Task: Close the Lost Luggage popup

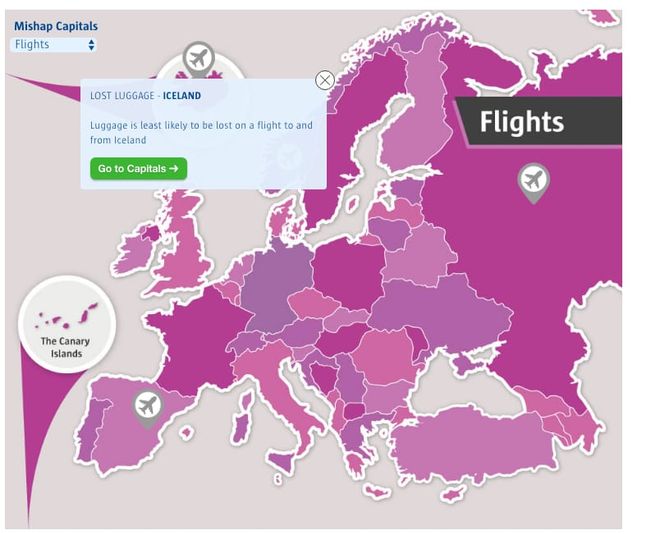Action: (325, 80)
